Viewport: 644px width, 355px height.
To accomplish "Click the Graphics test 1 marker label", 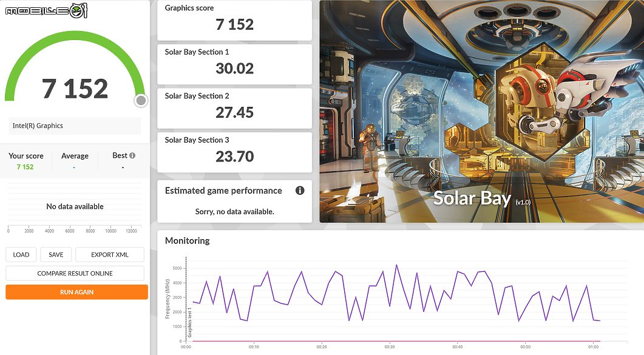I will [190, 323].
